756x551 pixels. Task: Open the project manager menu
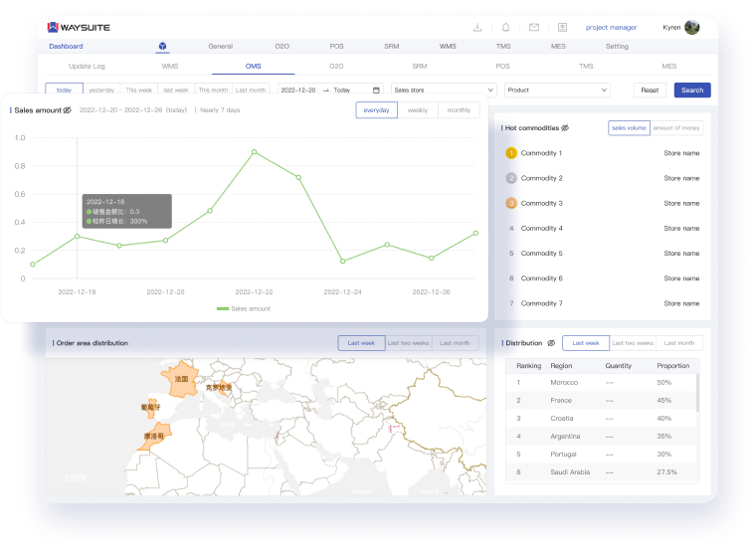(x=611, y=28)
